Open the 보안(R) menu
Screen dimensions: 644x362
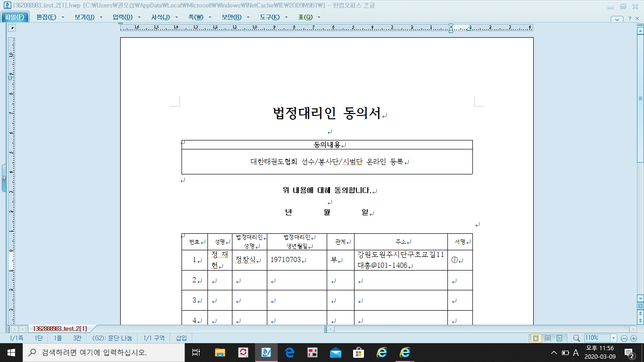[231, 17]
